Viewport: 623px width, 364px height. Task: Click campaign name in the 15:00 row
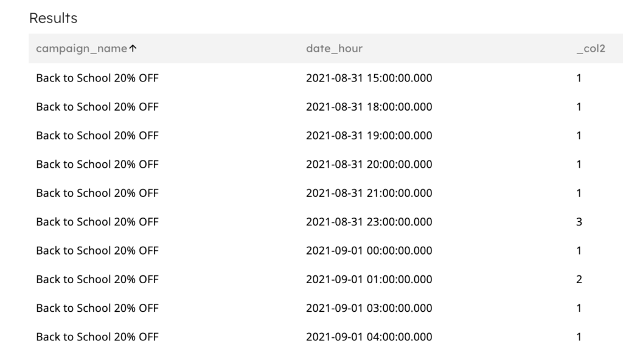click(x=97, y=78)
